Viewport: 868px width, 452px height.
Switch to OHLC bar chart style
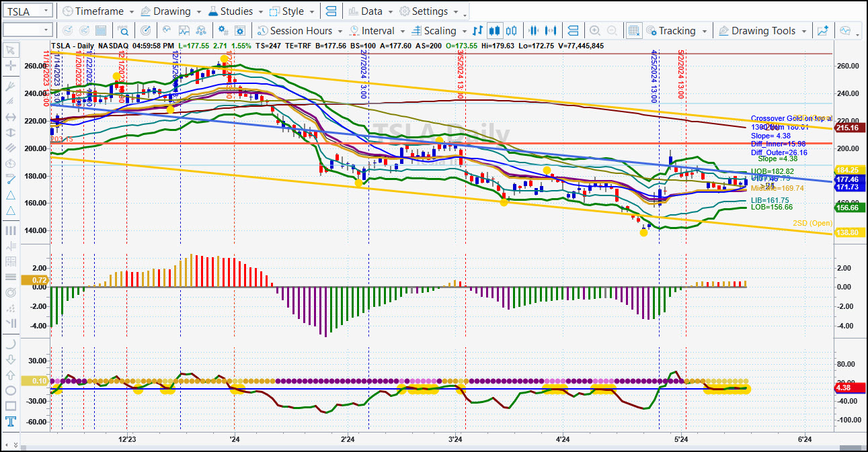pos(478,31)
